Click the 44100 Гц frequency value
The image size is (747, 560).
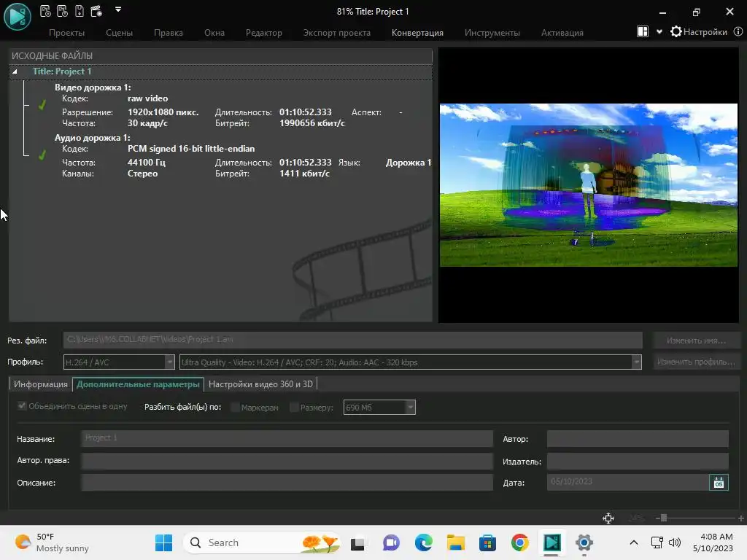[146, 163]
